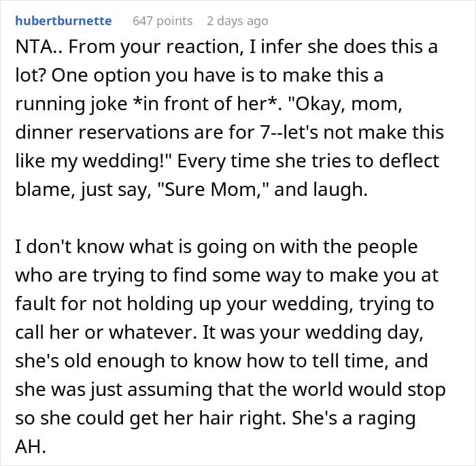Click the 647 points score
The image size is (476, 466).
[x=163, y=21]
